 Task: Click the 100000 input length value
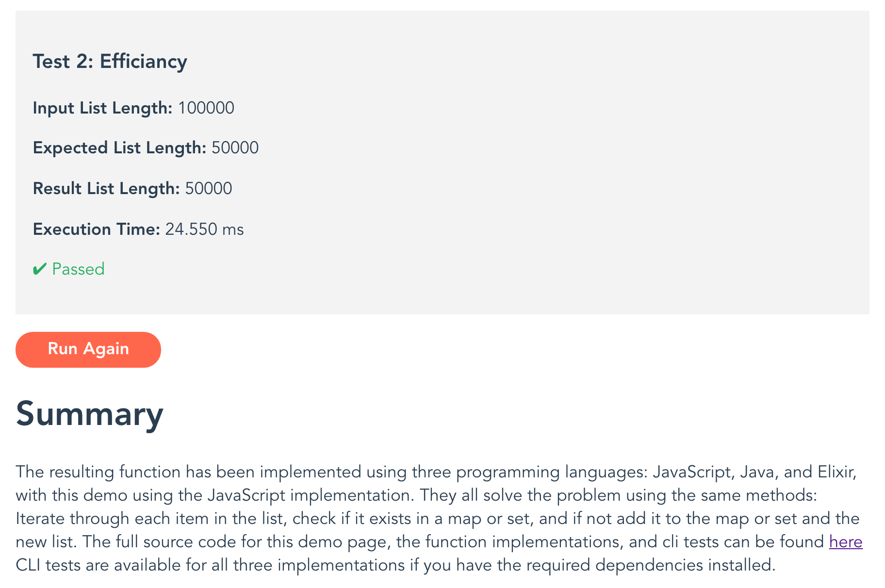206,108
